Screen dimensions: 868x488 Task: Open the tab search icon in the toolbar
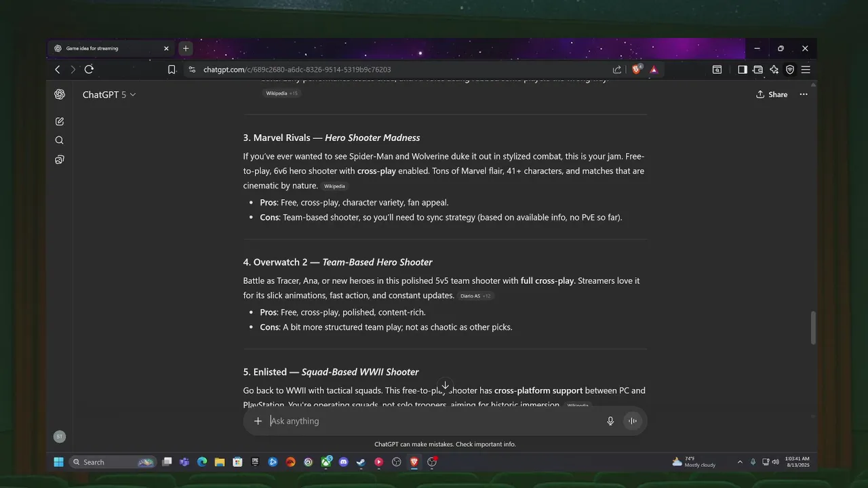pos(717,69)
